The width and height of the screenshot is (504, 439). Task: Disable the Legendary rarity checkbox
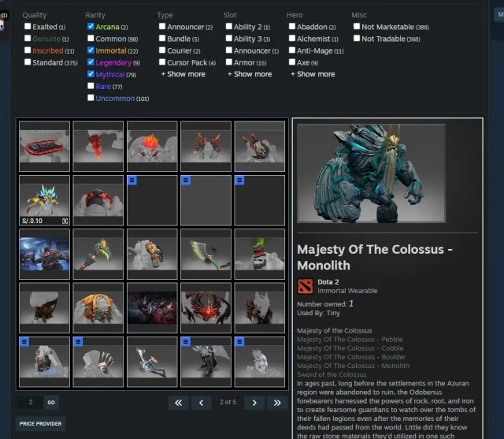pos(91,62)
